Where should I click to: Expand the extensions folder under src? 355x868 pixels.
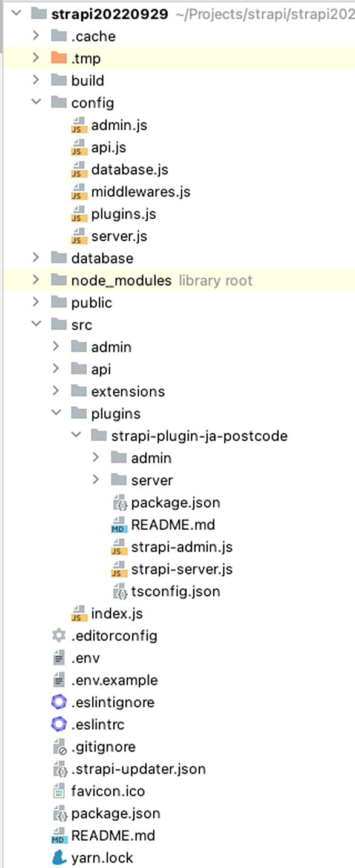click(57, 392)
